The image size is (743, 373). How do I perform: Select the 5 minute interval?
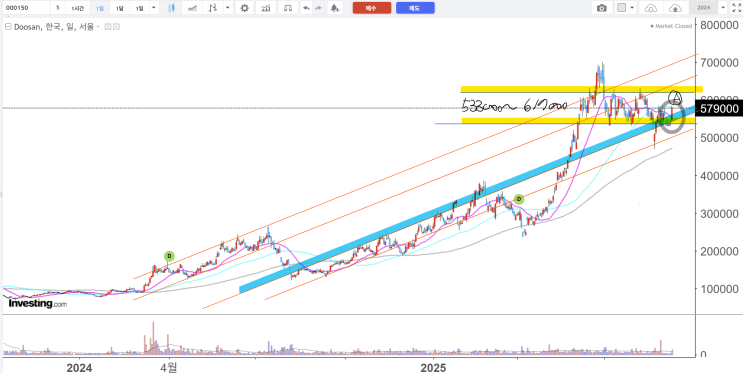tap(57, 8)
